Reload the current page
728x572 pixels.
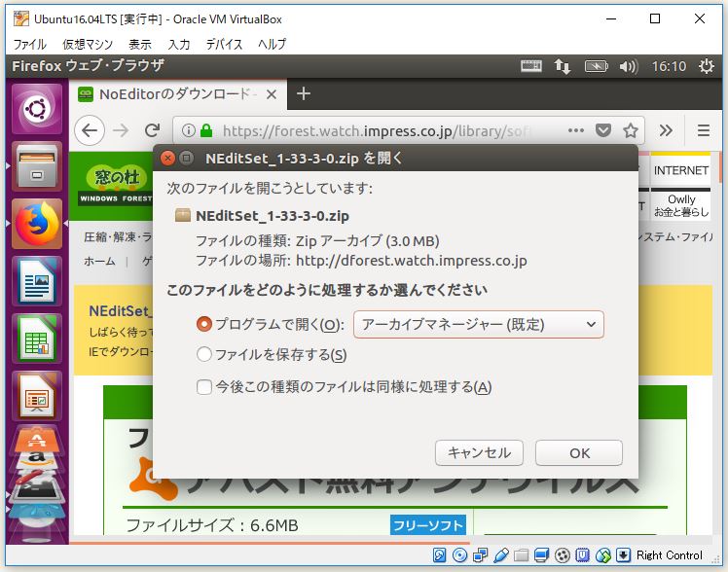pos(152,130)
